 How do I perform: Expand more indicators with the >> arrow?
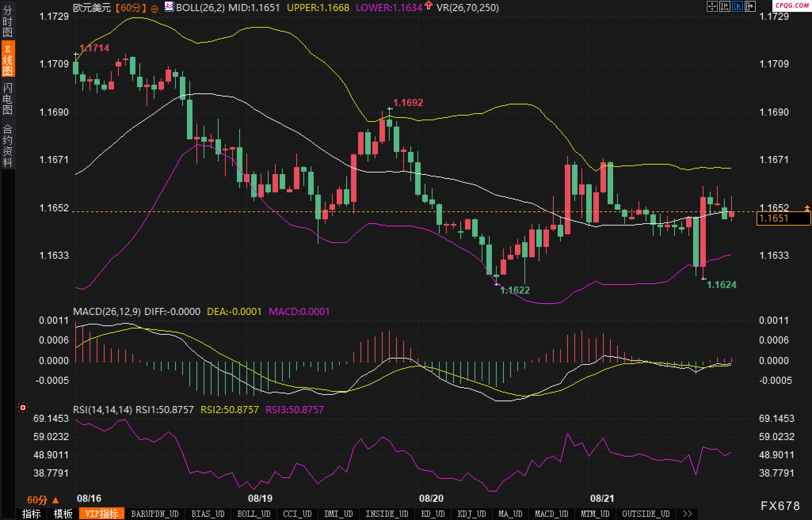688,514
